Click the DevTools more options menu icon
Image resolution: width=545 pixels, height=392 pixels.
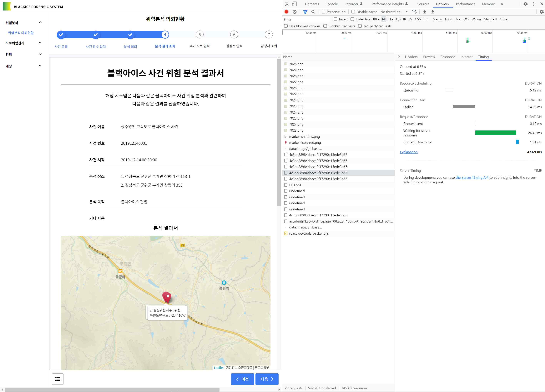(534, 3)
